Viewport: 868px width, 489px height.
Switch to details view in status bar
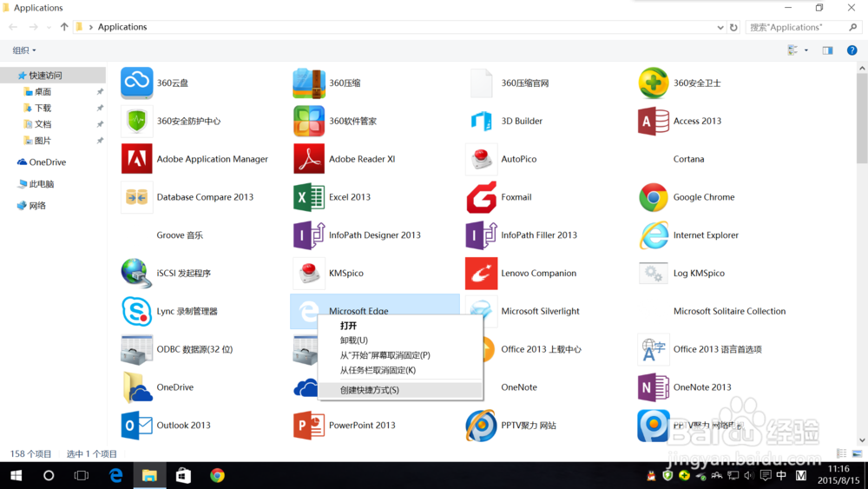pyautogui.click(x=841, y=453)
